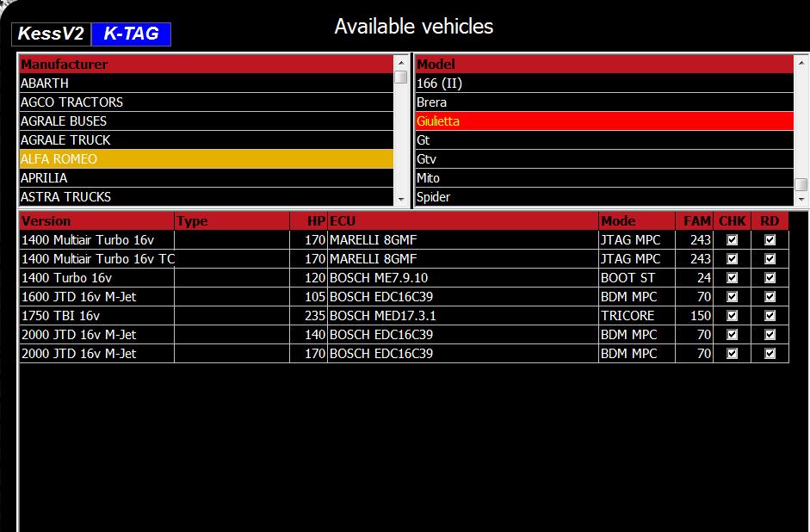Click the Mode column header
The image size is (810, 532).
pos(637,221)
